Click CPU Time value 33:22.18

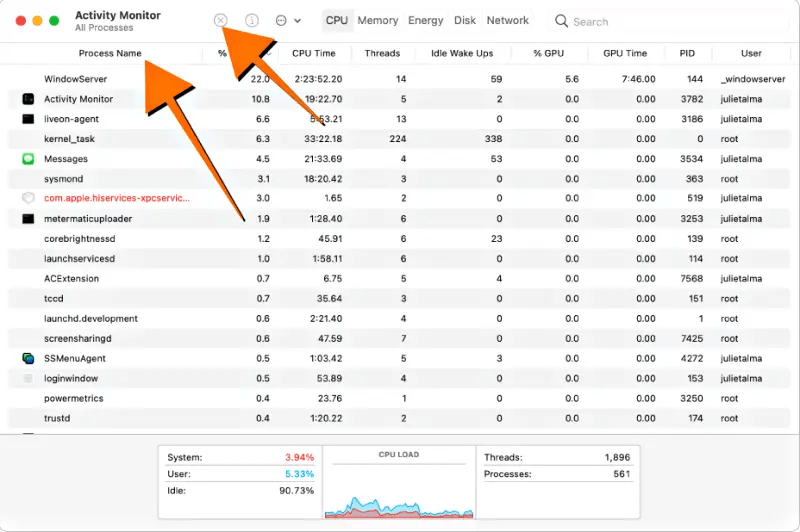323,139
